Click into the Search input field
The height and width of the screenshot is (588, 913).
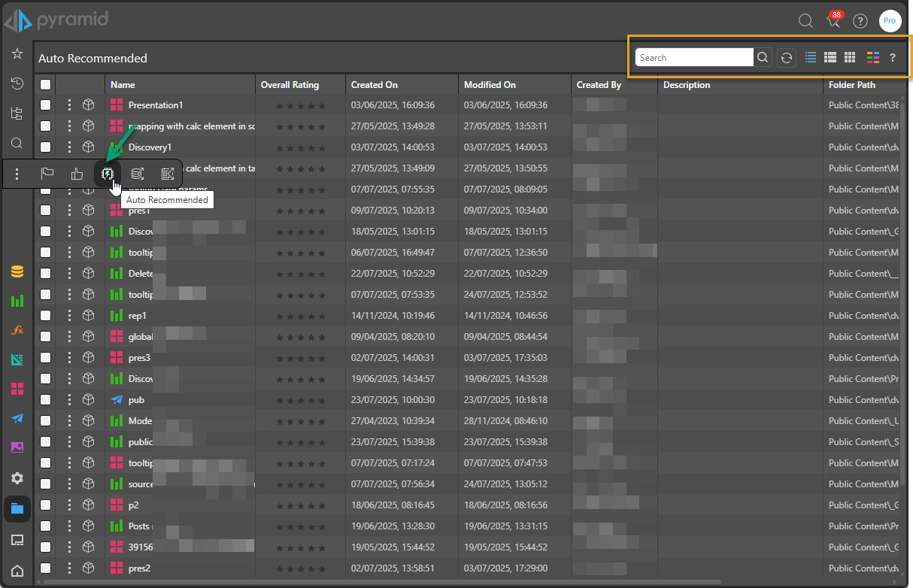click(693, 58)
